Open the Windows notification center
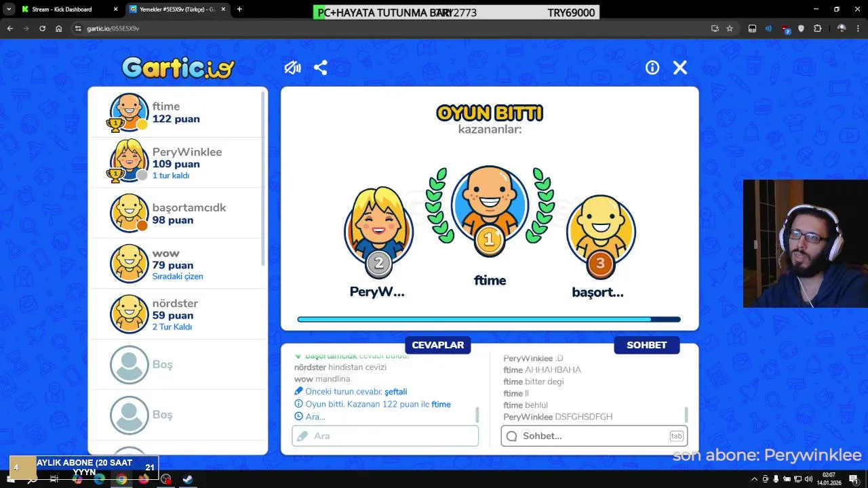This screenshot has width=868, height=488. (854, 479)
